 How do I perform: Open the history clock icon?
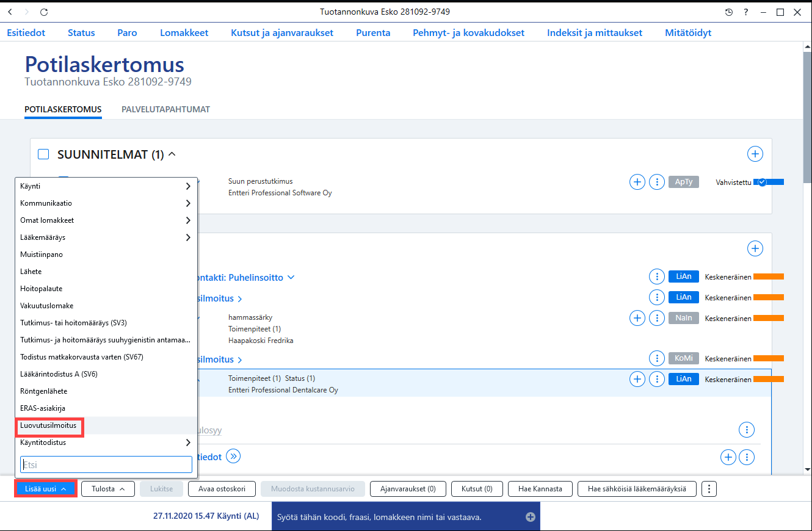[728, 12]
